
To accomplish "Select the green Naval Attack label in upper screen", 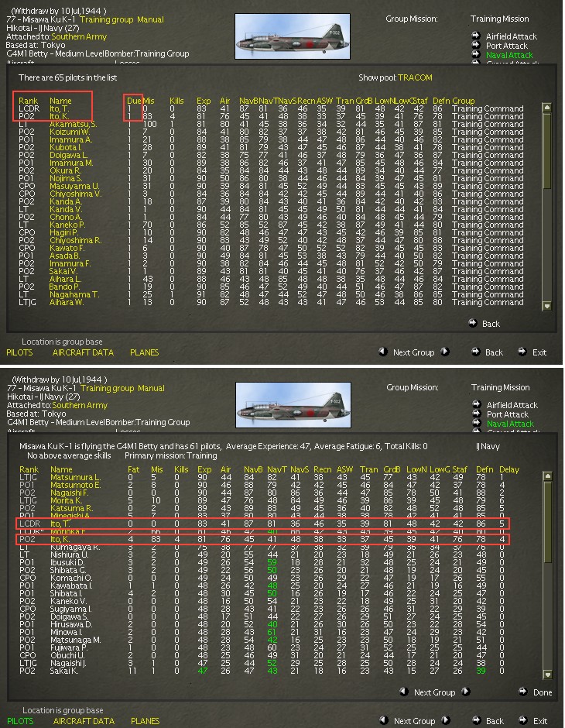I will [509, 55].
